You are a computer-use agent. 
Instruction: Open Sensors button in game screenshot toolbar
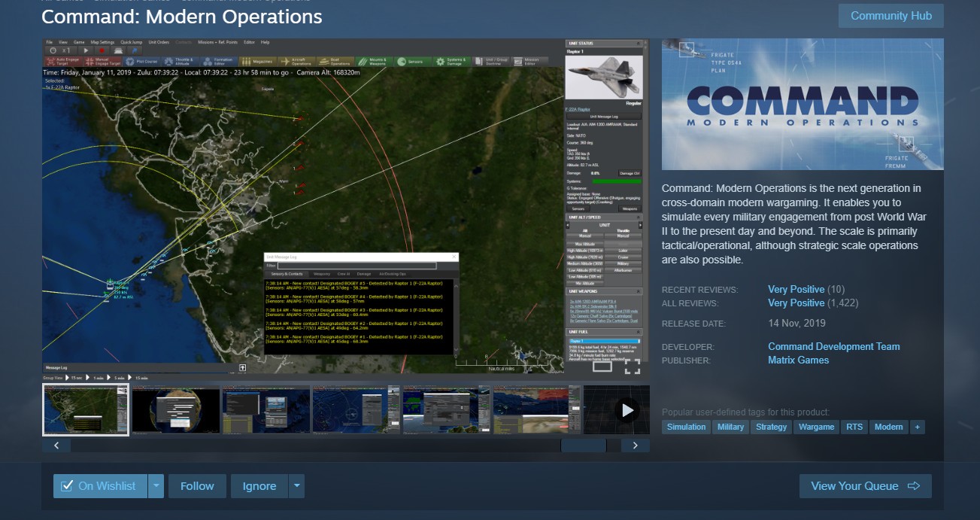(412, 61)
